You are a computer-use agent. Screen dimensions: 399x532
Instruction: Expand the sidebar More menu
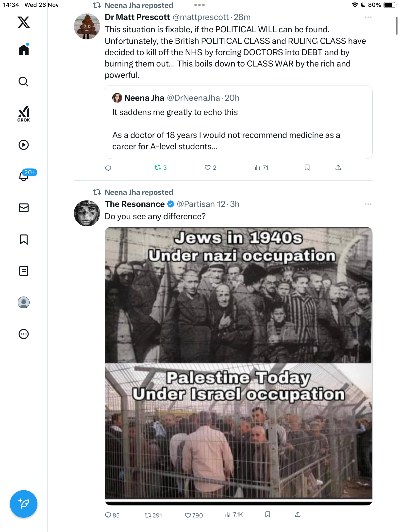[x=24, y=334]
